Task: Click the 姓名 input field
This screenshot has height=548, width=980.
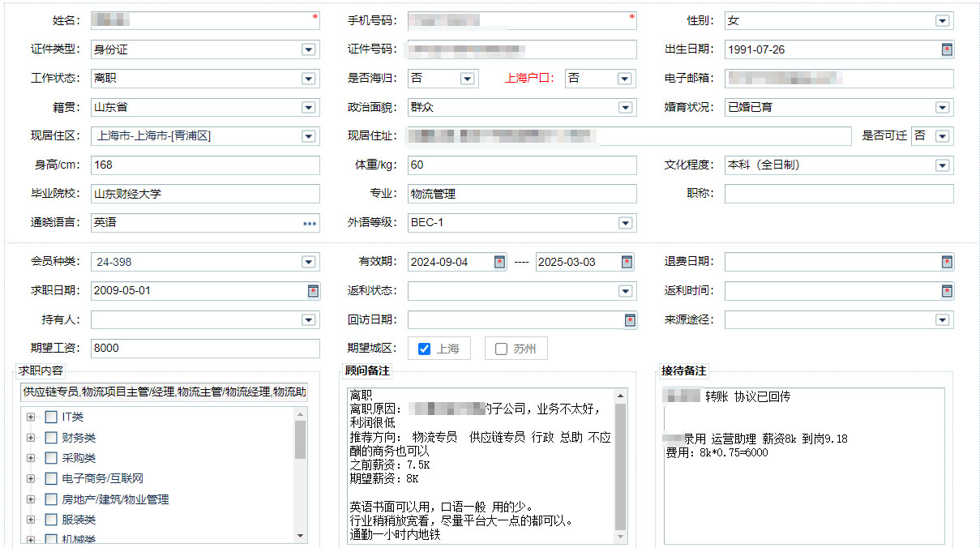Action: pyautogui.click(x=205, y=21)
